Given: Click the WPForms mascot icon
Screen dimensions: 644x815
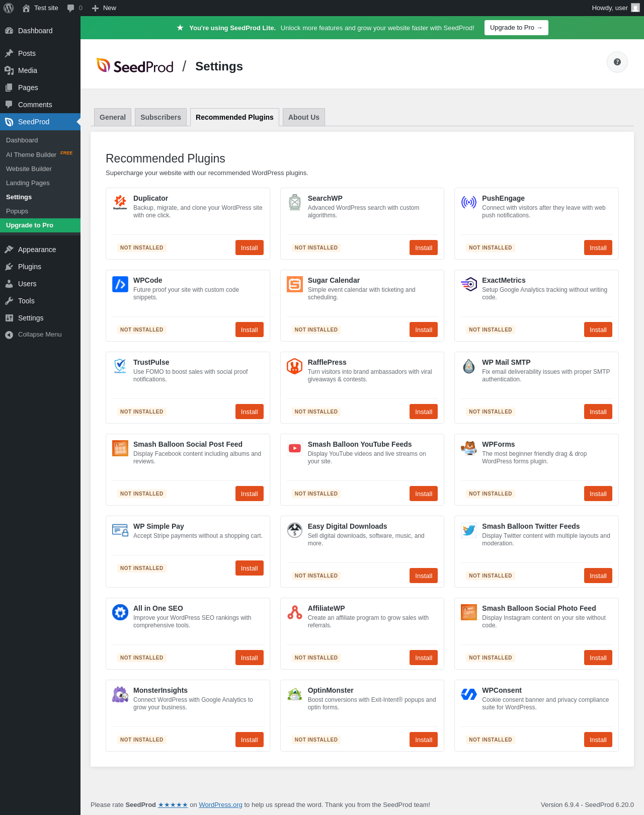Looking at the screenshot, I should [469, 448].
